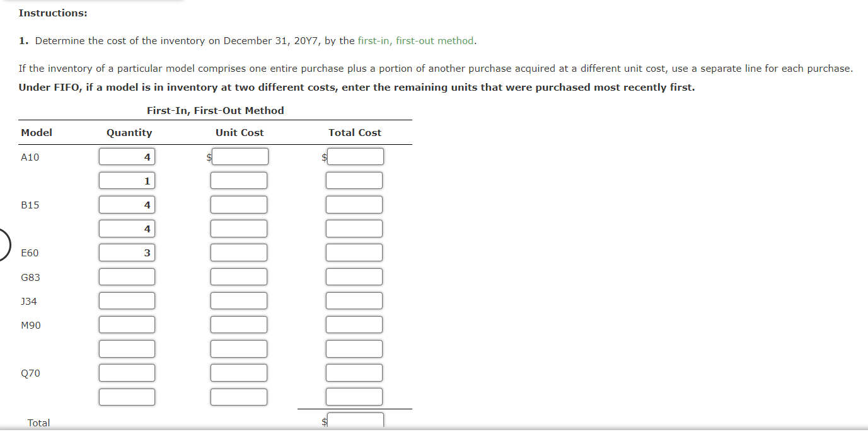Select the A10 quantity field showing 4

tap(127, 156)
